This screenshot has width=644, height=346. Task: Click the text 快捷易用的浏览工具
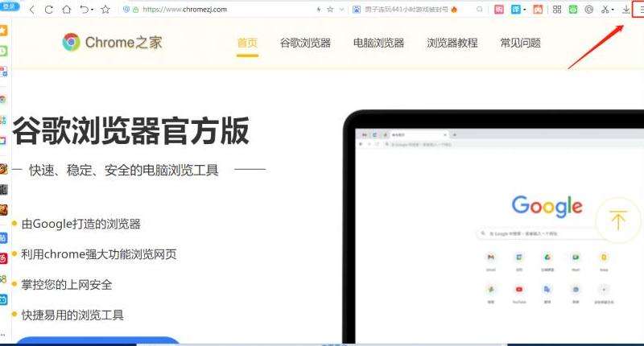pos(72,315)
